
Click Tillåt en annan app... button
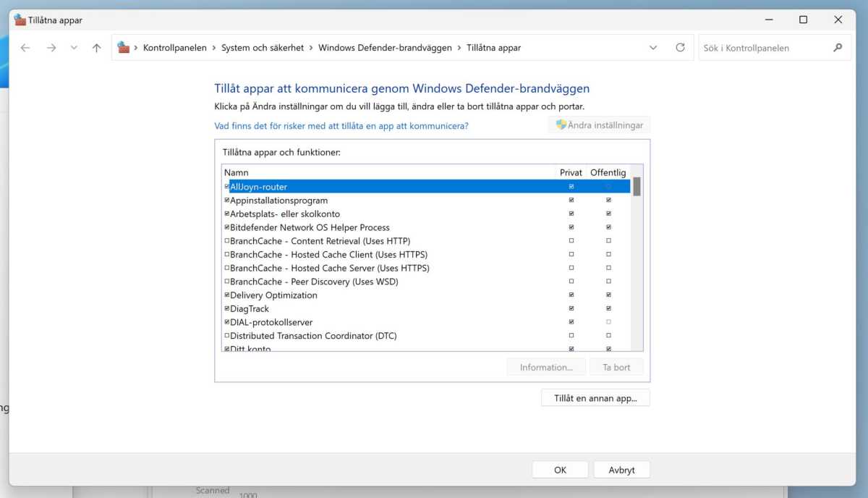tap(595, 397)
